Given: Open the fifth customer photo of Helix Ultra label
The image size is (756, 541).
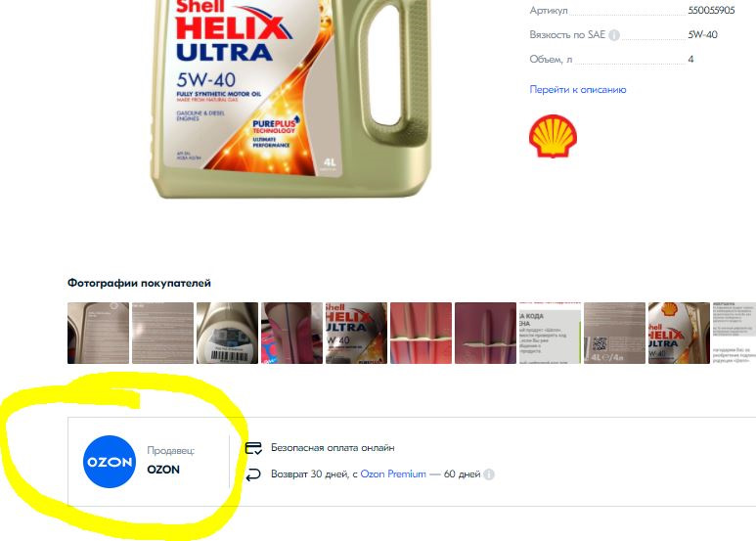Looking at the screenshot, I should click(356, 334).
